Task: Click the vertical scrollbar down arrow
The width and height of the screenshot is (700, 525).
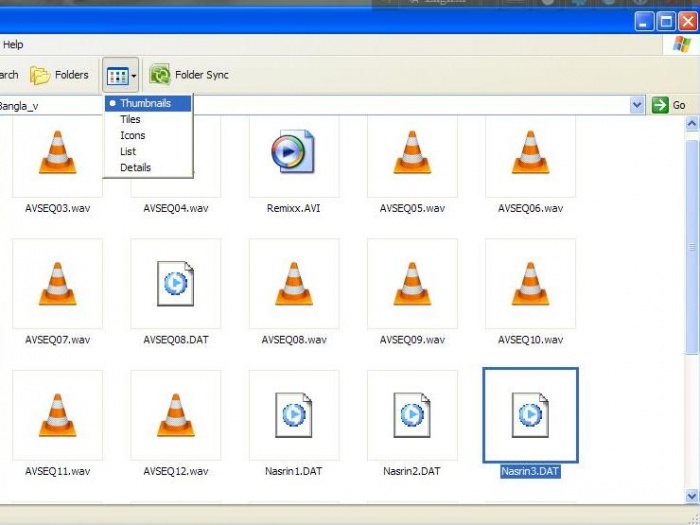Action: pyautogui.click(x=692, y=496)
